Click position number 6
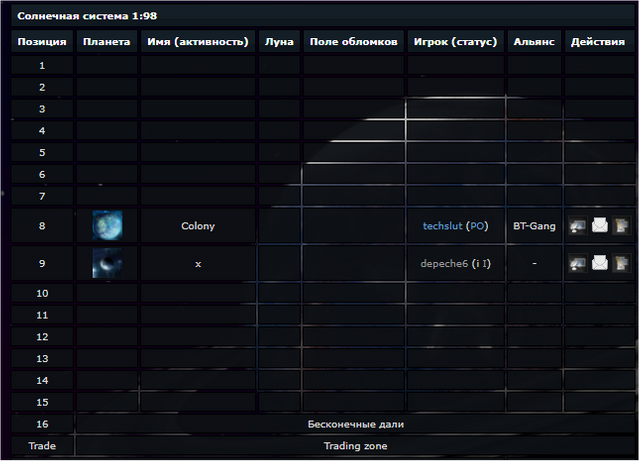640x462 pixels. click(42, 175)
